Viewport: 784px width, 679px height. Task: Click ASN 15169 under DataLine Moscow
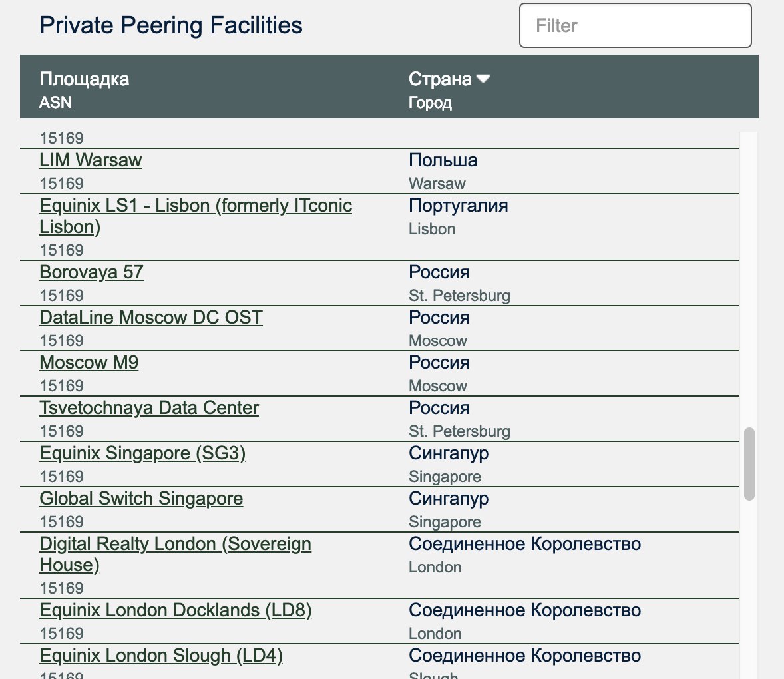61,341
